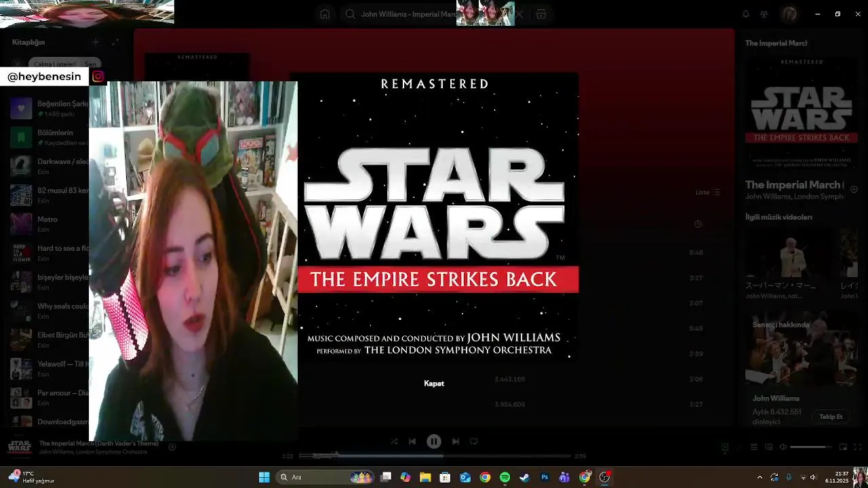The width and height of the screenshot is (868, 488).
Task: Open the Why seals could playlist
Action: point(49,310)
